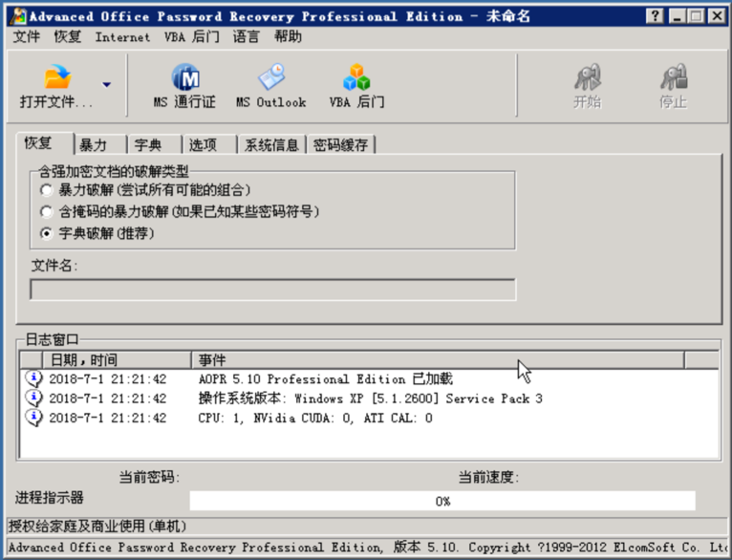Click the 日期, 时间 column header
The width and height of the screenshot is (732, 560).
[117, 360]
